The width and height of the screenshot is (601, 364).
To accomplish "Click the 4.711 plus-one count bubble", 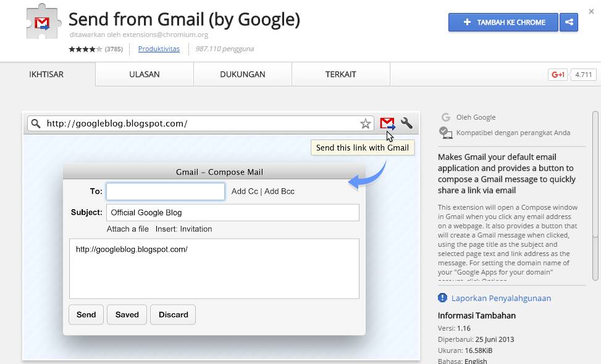I will tap(583, 75).
